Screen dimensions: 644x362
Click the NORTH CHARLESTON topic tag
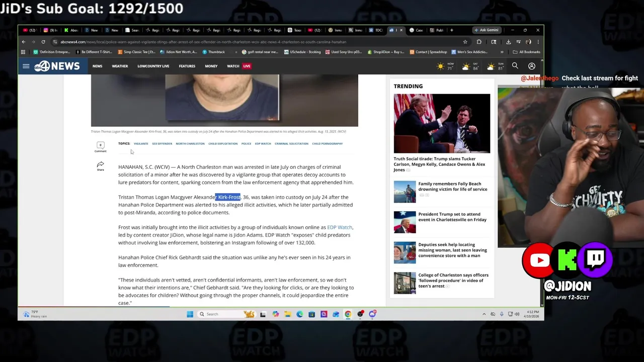coord(190,144)
